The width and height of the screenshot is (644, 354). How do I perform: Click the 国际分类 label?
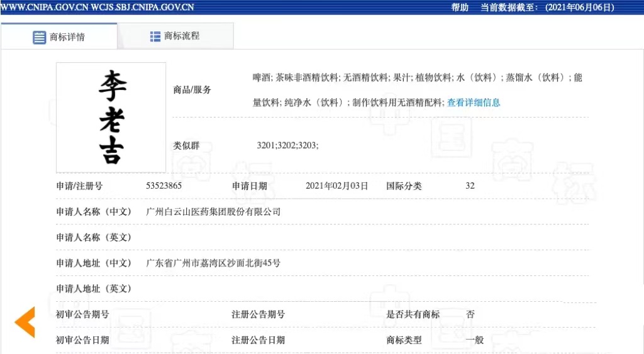[x=404, y=186]
